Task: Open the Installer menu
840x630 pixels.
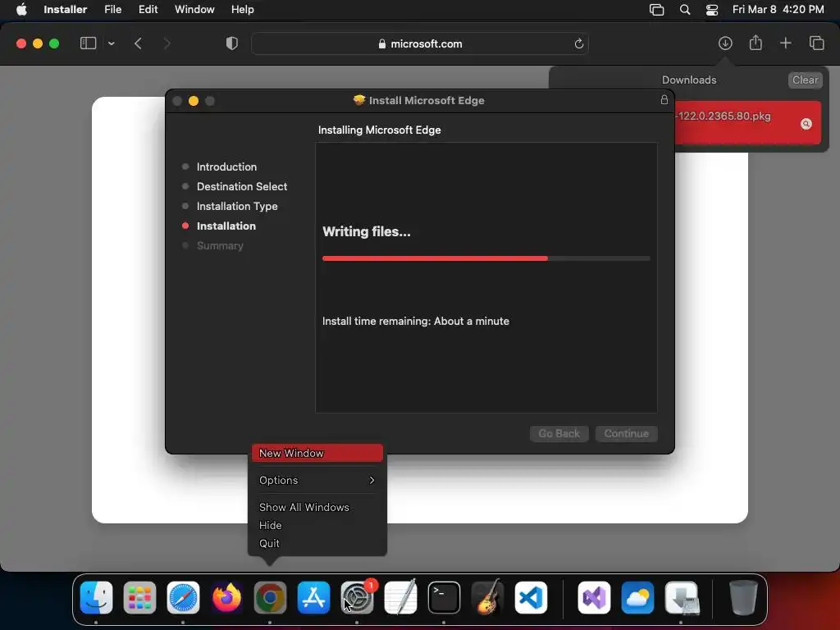Action: (x=66, y=10)
